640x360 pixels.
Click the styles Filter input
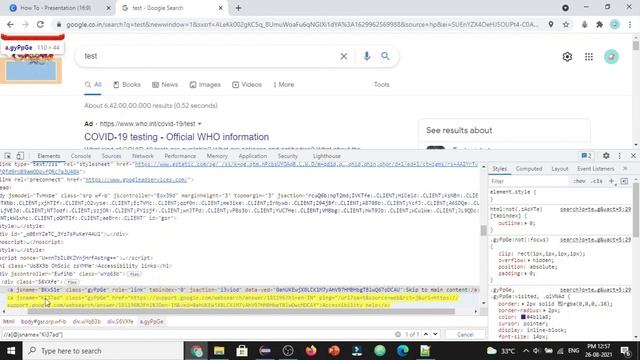[x=529, y=181]
